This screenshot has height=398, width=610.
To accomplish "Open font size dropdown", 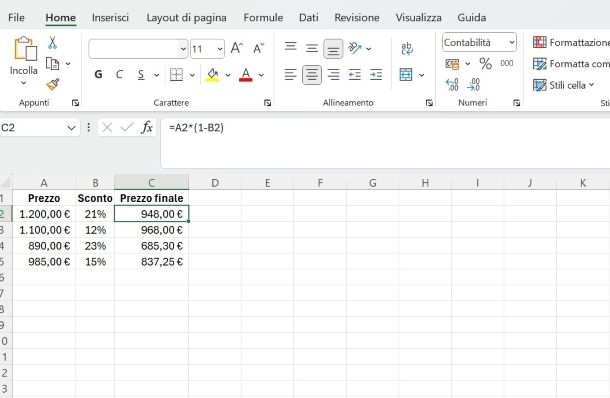I will (220, 49).
